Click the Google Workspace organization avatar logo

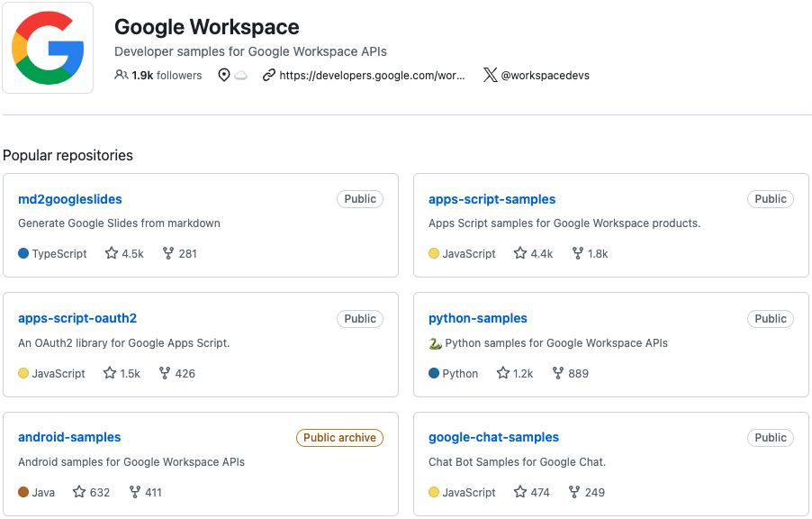tap(48, 48)
